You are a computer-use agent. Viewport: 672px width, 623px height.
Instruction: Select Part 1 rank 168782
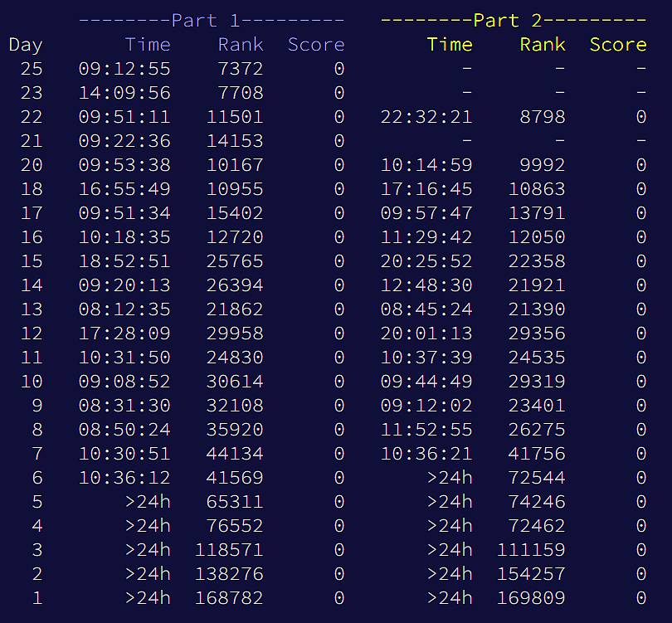coord(229,598)
